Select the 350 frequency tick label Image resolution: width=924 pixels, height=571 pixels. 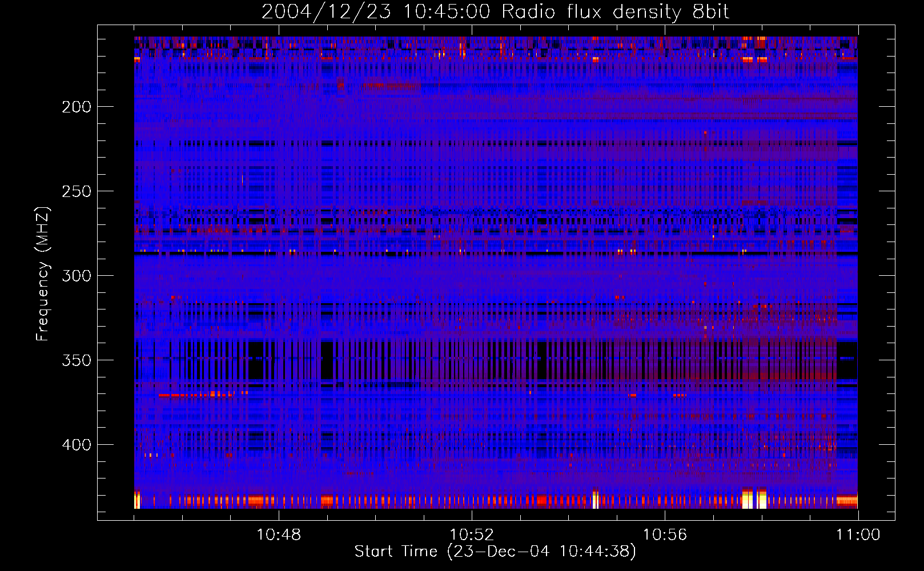[x=77, y=360]
